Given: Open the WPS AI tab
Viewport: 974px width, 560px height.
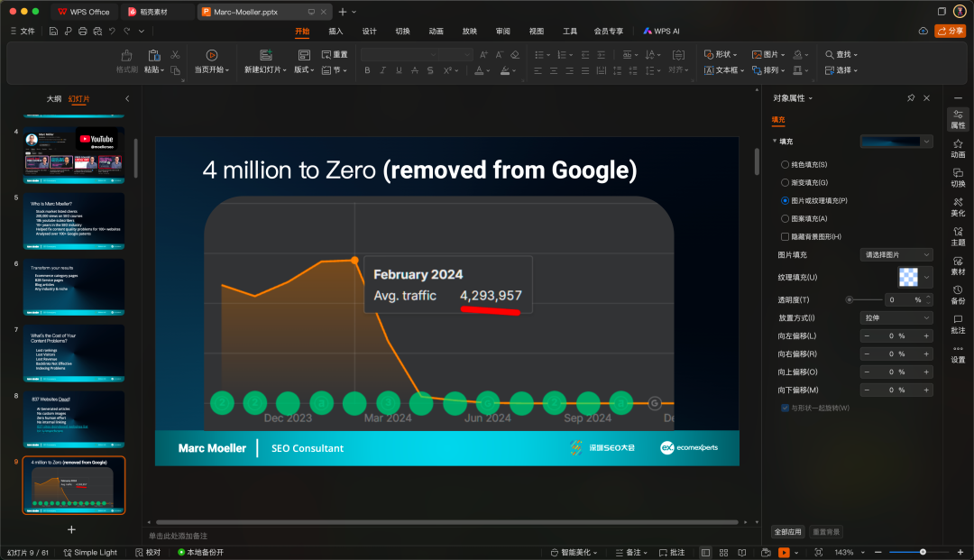Looking at the screenshot, I should click(x=662, y=31).
